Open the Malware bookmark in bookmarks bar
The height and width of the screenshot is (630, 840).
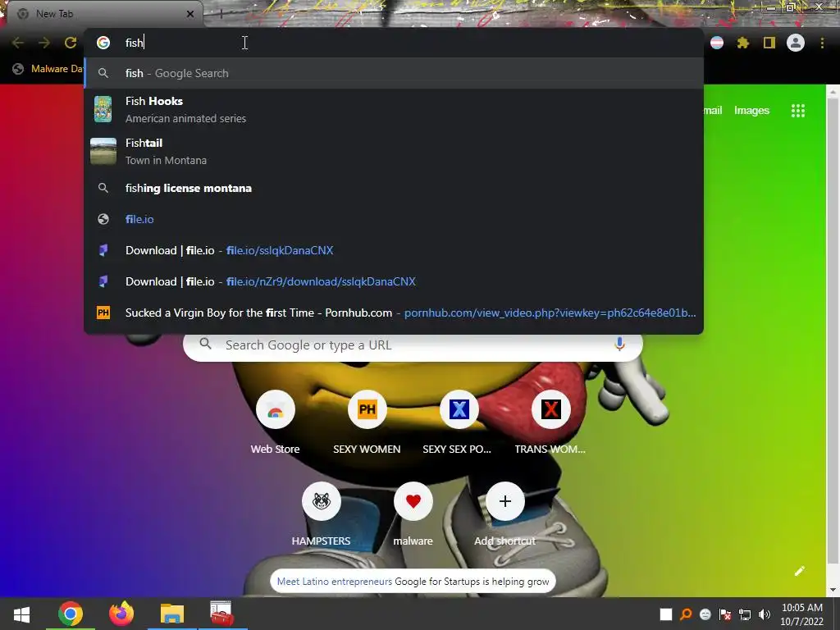point(48,69)
